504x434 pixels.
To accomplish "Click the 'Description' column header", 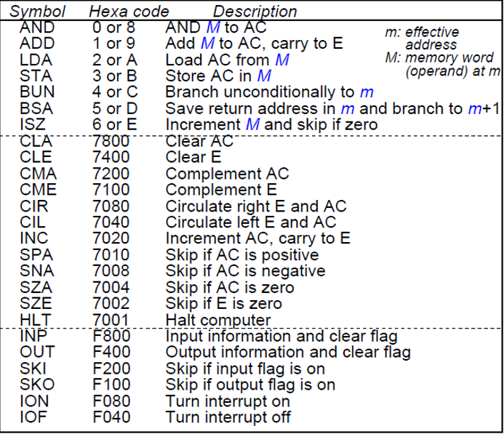I will click(255, 12).
